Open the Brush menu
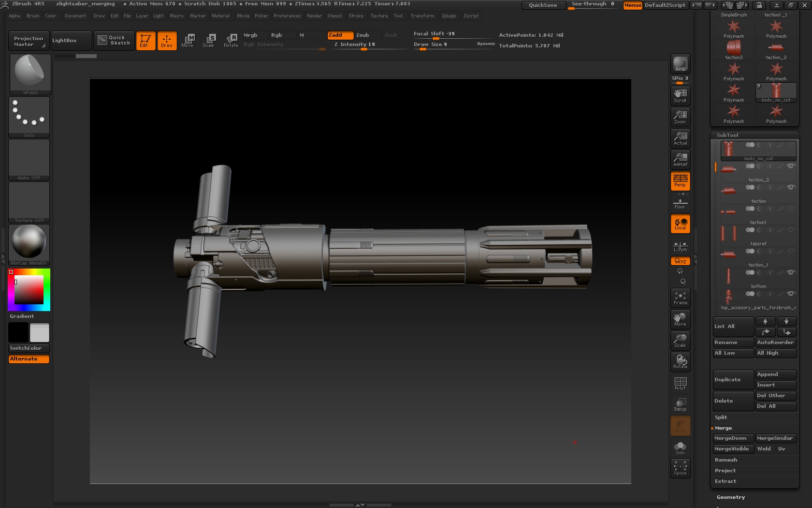 pos(33,16)
